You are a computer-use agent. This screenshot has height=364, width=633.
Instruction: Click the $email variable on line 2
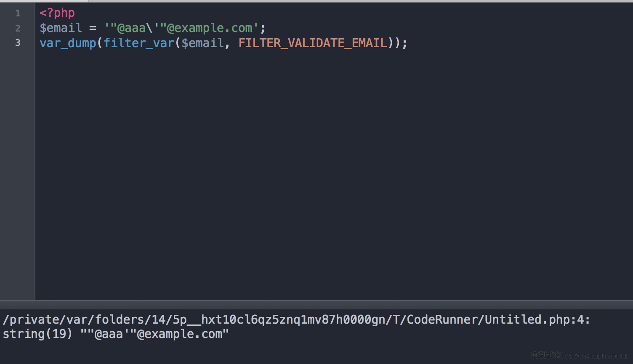pyautogui.click(x=61, y=28)
